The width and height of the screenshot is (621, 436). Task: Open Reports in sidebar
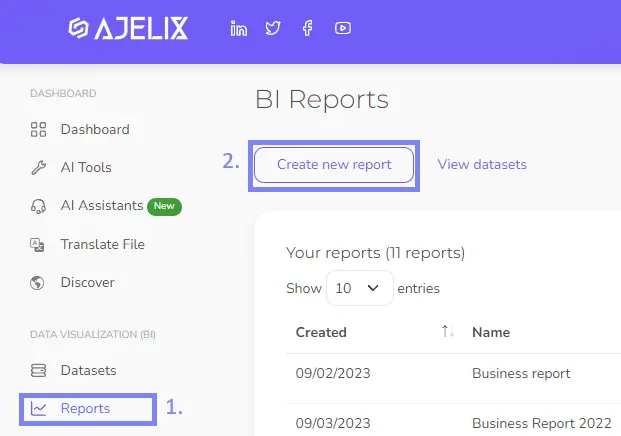pyautogui.click(x=86, y=409)
